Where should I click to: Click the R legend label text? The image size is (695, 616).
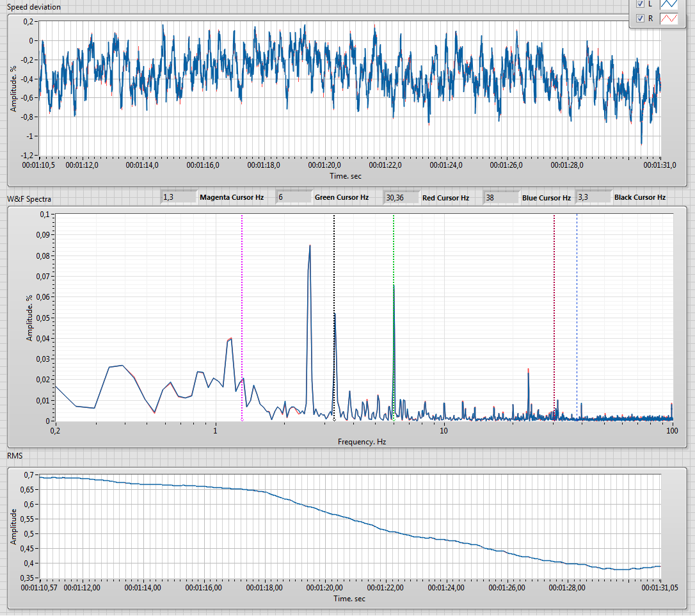point(651,19)
